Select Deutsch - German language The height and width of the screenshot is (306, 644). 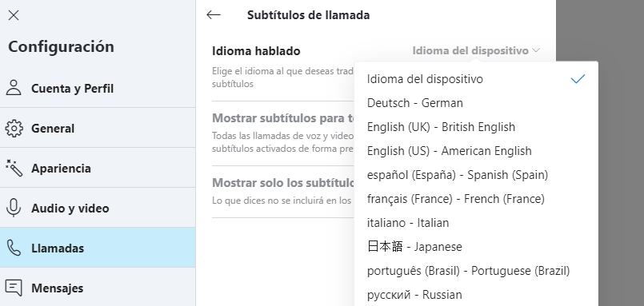click(476, 103)
